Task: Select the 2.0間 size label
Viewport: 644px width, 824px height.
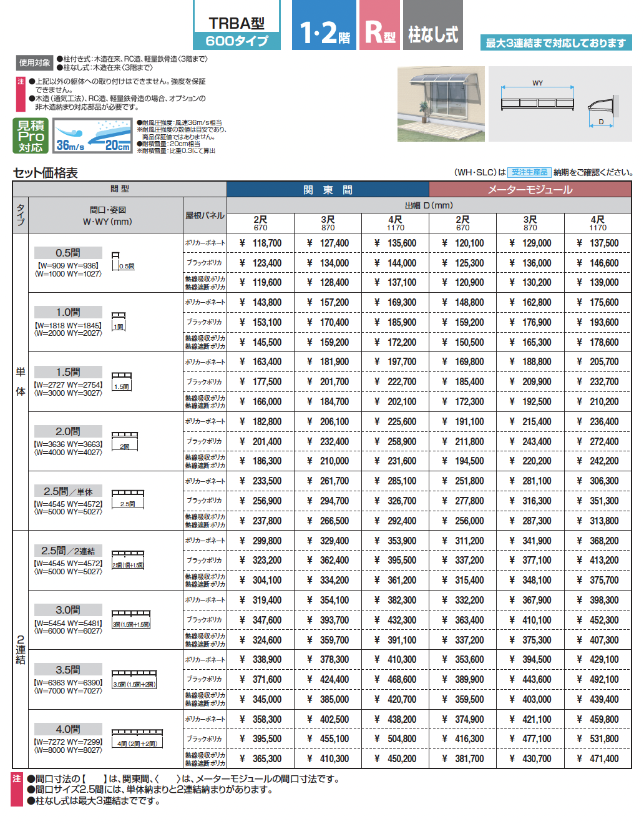Action: pos(68,431)
